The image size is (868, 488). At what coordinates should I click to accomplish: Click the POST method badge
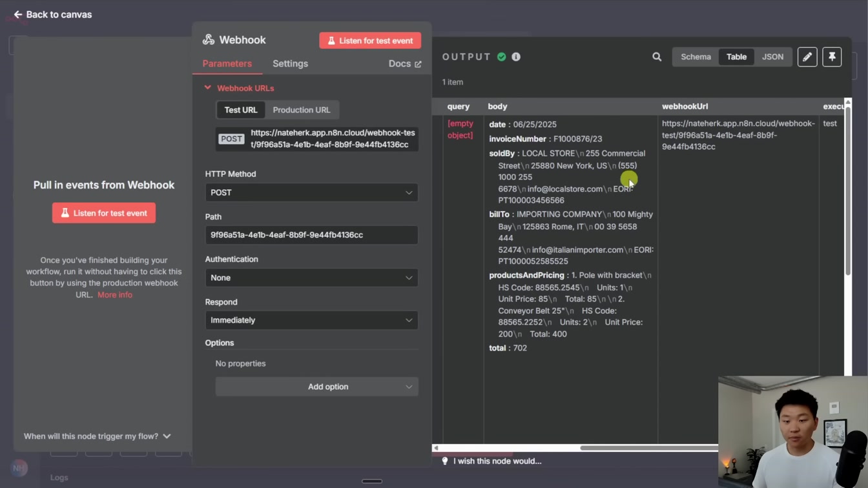coord(231,139)
